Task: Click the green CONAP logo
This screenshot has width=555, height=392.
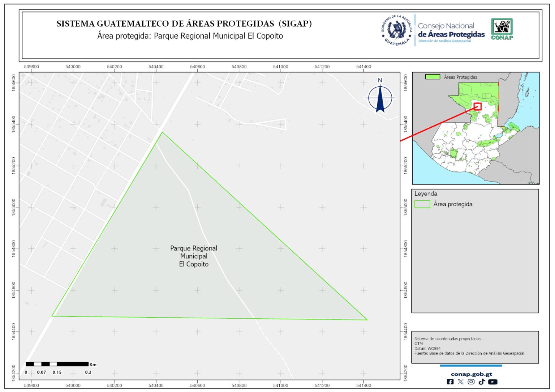Action: 502,29
